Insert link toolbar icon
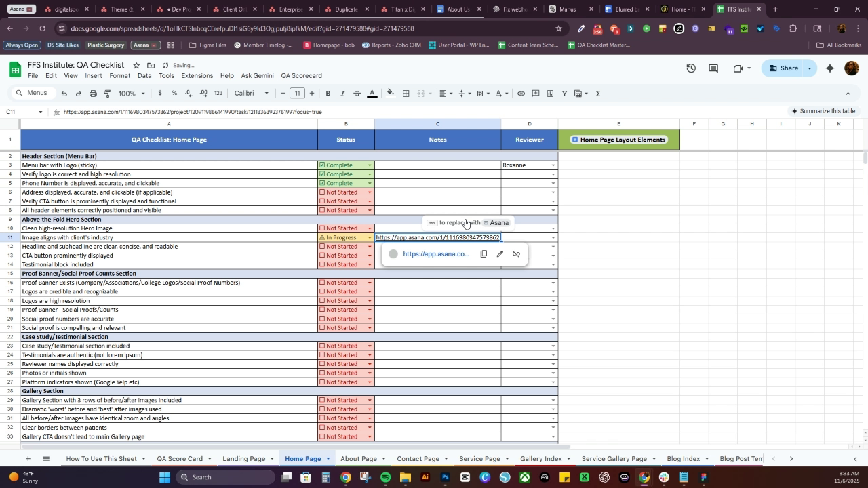Image resolution: width=868 pixels, height=488 pixels. point(521,94)
